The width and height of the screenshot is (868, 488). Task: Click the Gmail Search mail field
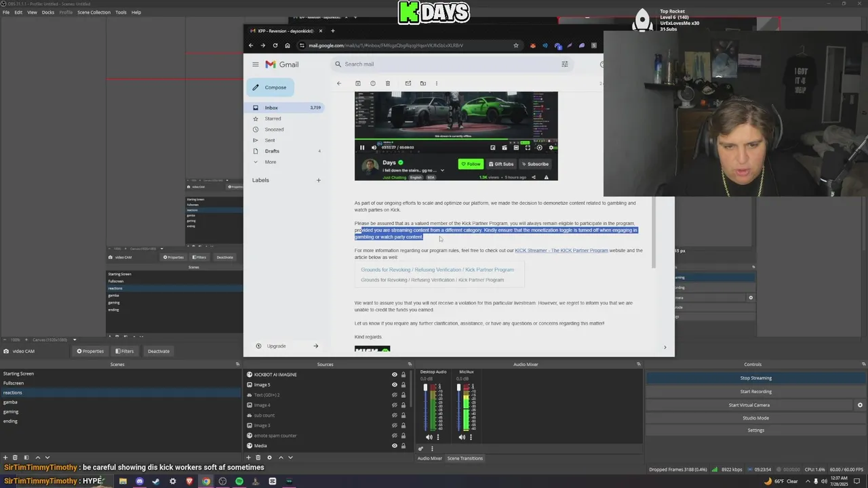tap(451, 64)
